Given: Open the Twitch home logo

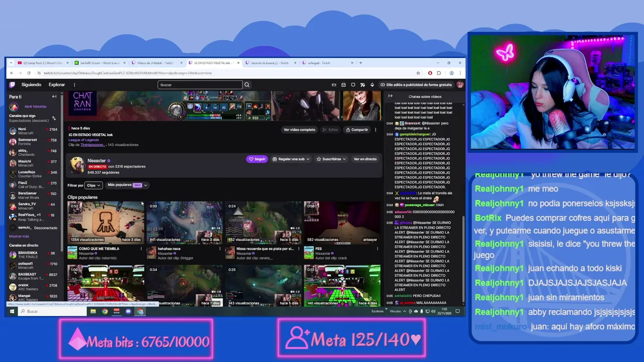Looking at the screenshot, I should [x=12, y=85].
